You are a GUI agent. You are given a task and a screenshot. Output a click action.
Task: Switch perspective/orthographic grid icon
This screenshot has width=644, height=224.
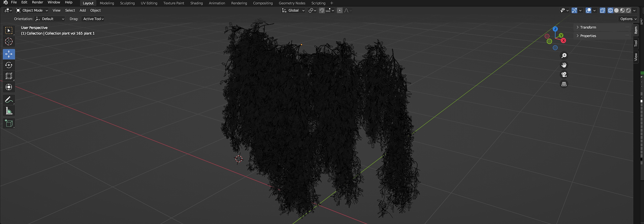click(564, 84)
